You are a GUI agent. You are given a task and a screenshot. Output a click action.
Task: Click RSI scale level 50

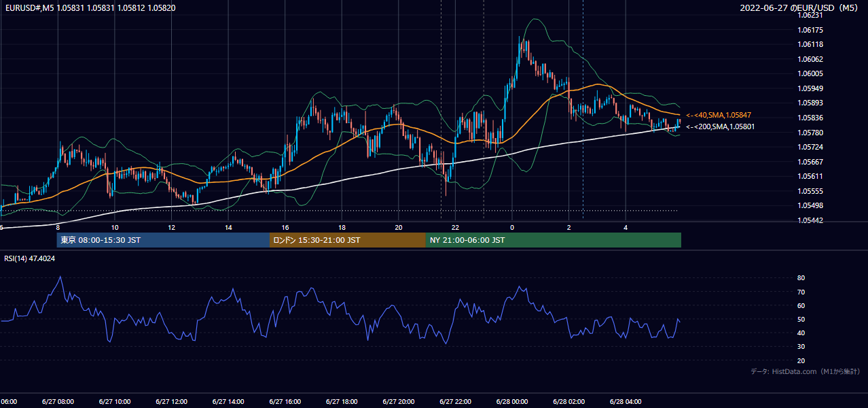(x=801, y=319)
